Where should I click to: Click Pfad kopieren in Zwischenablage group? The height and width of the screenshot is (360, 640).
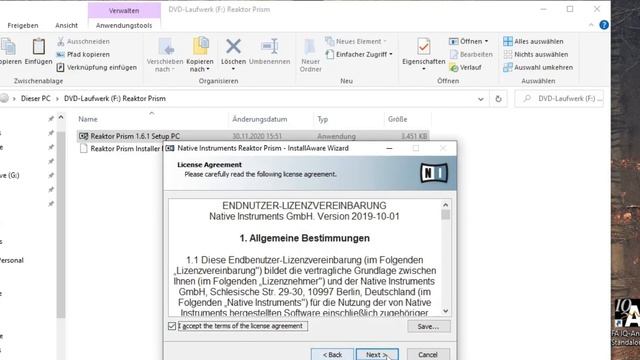(x=83, y=54)
